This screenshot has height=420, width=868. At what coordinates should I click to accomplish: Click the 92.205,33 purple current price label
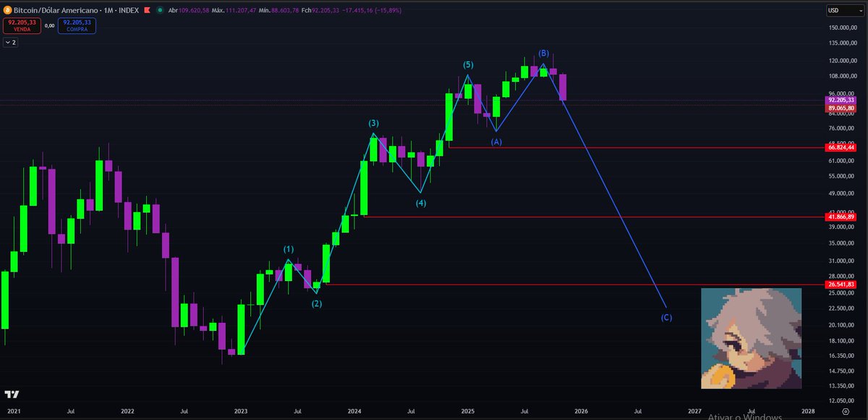coord(842,100)
